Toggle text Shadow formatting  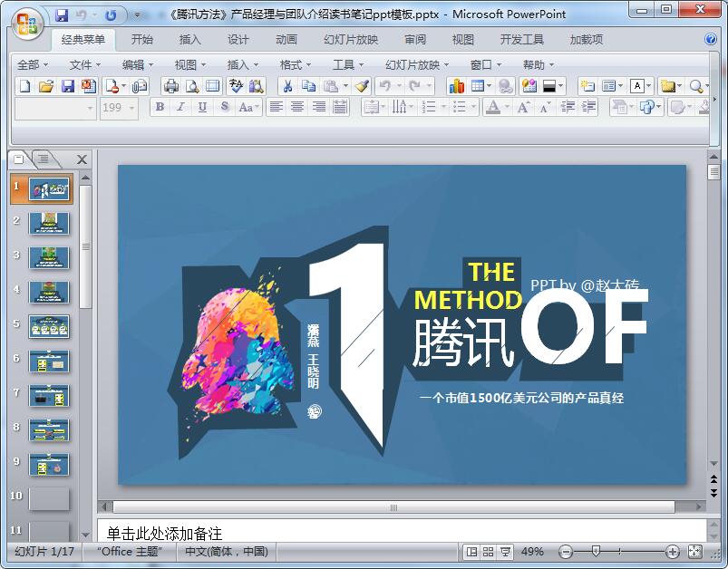coord(224,108)
